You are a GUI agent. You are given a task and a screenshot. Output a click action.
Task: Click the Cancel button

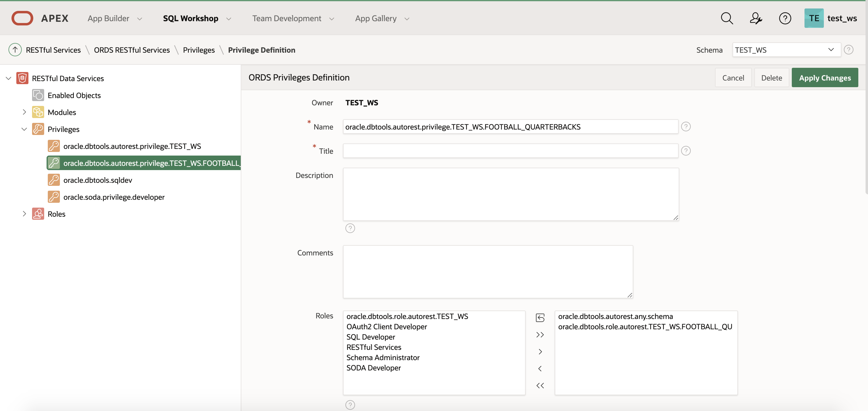coord(733,77)
